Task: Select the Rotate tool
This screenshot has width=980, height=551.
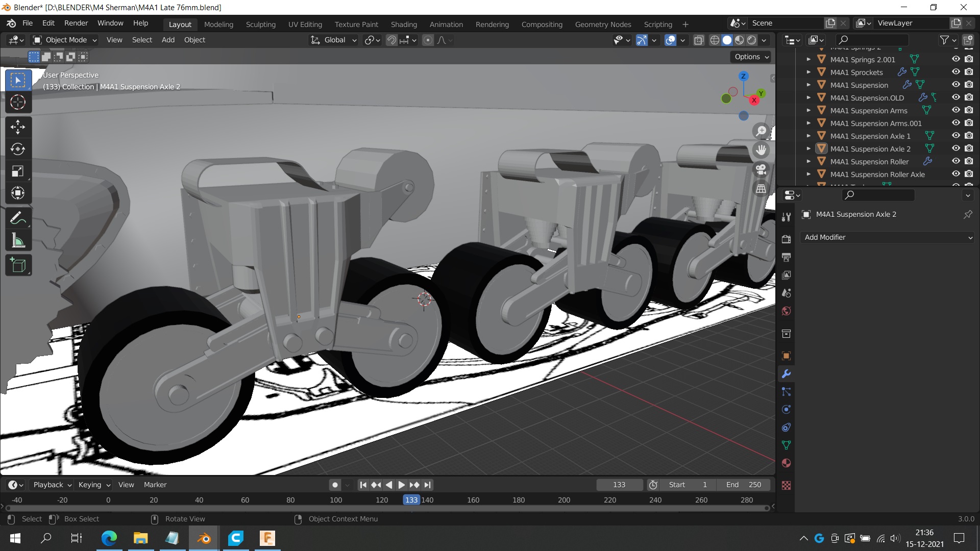Action: click(18, 149)
